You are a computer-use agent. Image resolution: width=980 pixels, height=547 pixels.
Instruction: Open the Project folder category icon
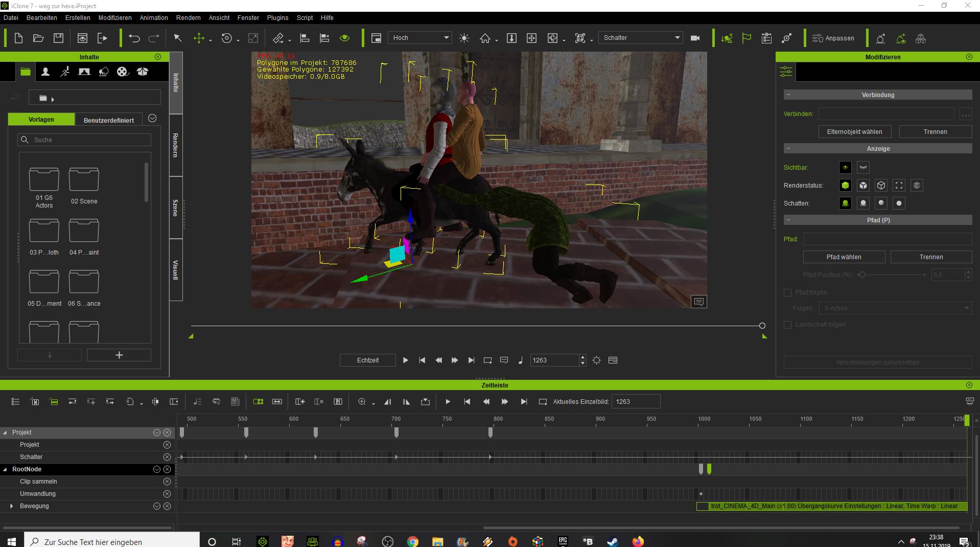[25, 72]
